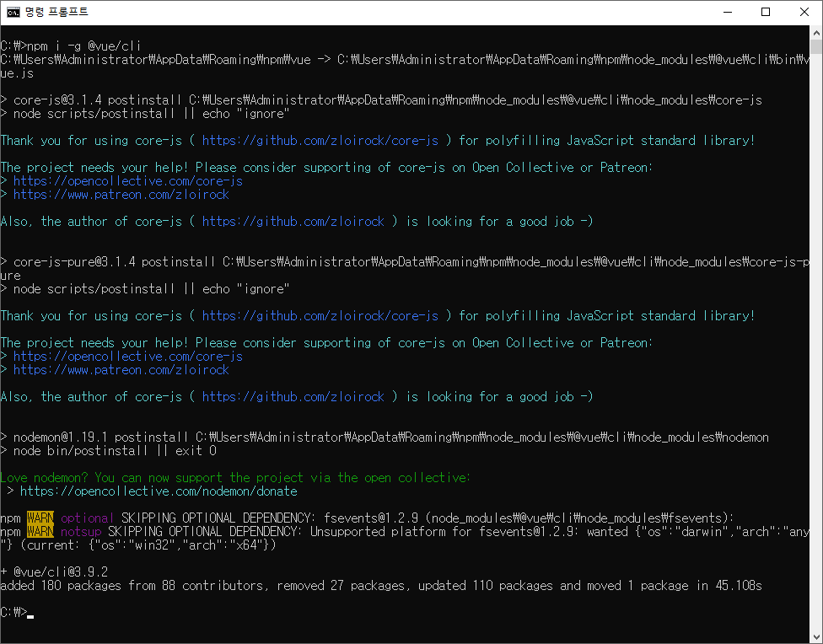Open the command prompt system menu icon

click(13, 12)
